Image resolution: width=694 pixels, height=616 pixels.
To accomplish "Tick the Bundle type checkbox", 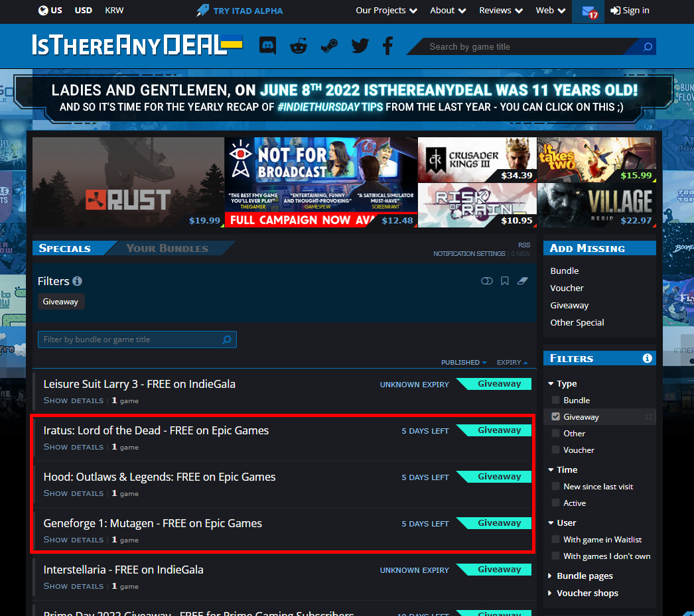I will (555, 400).
